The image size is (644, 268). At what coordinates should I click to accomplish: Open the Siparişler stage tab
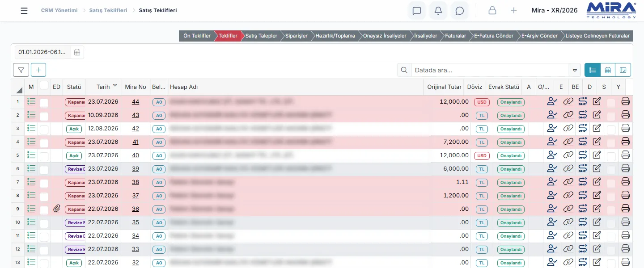point(297,36)
